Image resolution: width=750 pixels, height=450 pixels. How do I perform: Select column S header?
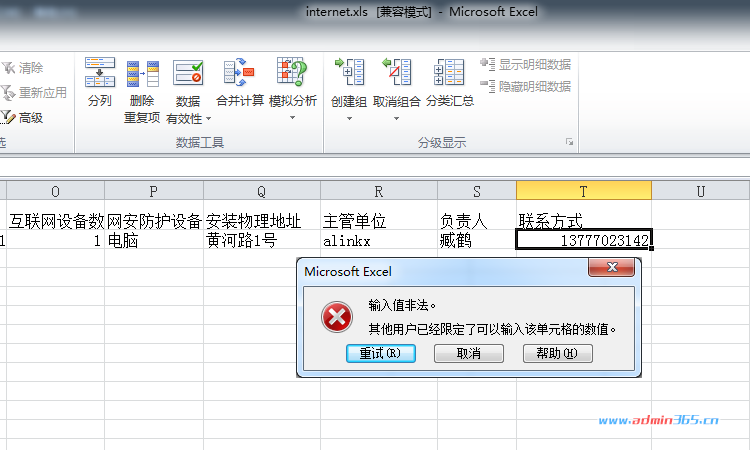477,191
